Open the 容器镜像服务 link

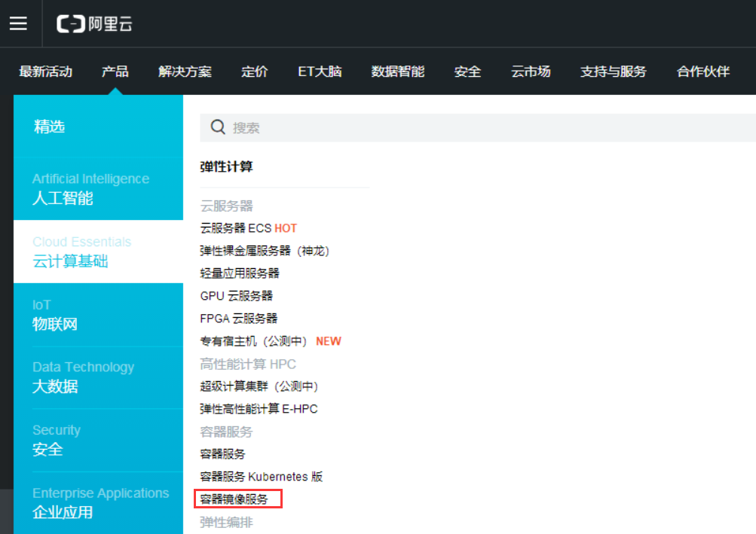234,499
